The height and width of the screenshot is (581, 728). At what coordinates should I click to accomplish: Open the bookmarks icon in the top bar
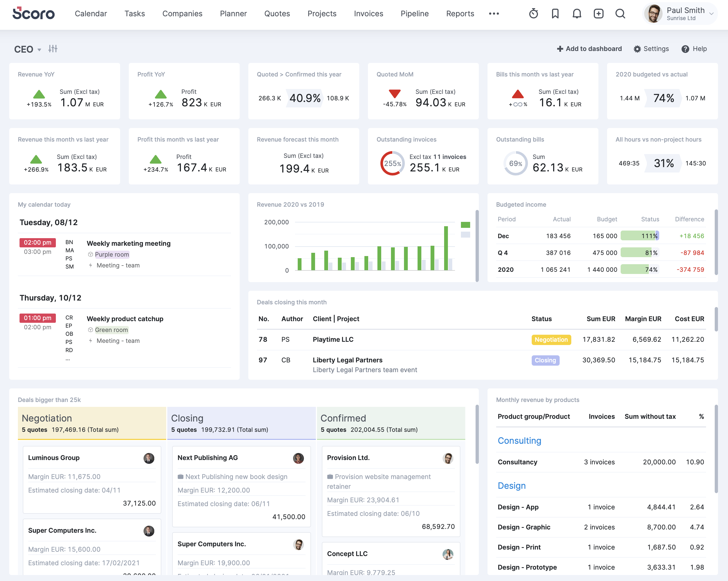point(556,14)
